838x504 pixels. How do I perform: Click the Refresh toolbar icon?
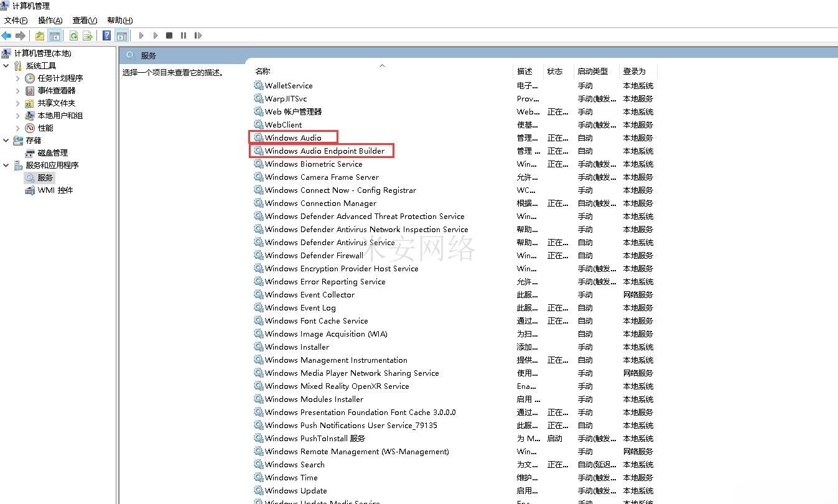tap(73, 35)
